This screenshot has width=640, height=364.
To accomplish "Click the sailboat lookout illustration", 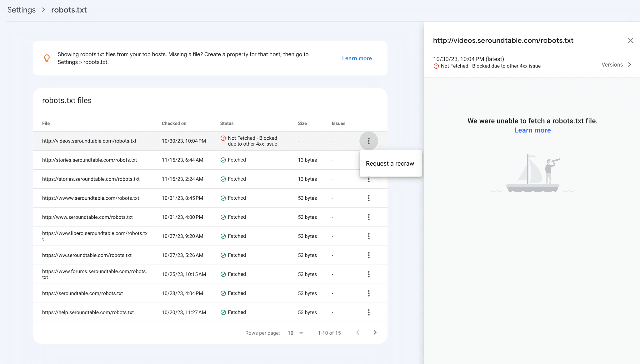I will (x=532, y=173).
